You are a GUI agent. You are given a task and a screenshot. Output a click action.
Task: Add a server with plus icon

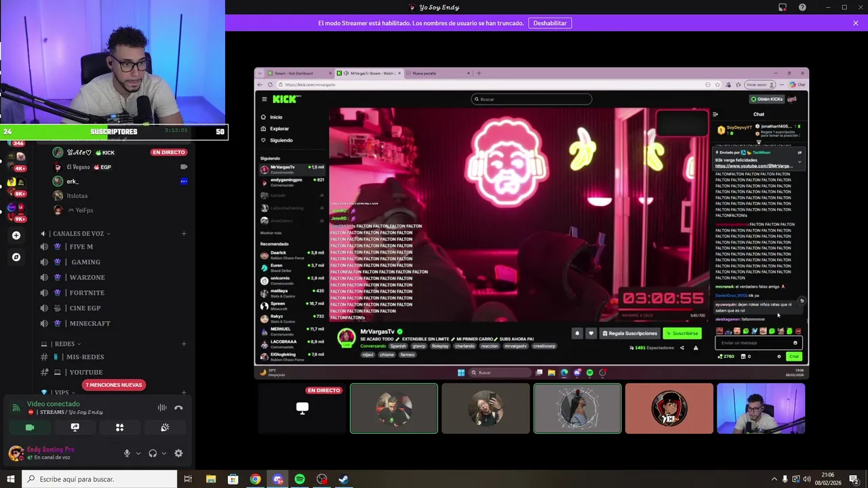tap(16, 235)
